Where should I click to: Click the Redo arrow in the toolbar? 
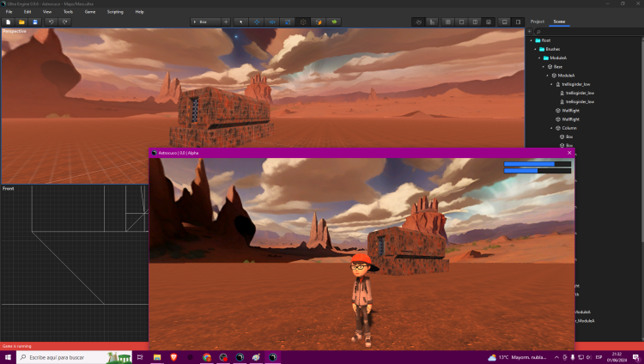[64, 21]
